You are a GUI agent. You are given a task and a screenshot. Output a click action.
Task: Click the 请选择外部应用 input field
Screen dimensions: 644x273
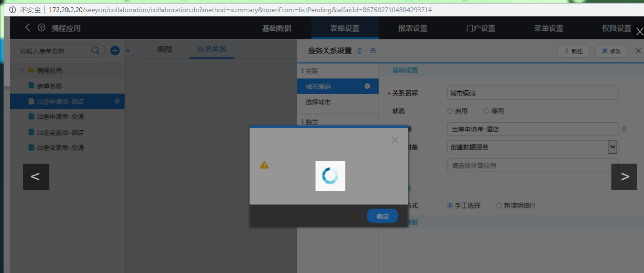point(532,165)
